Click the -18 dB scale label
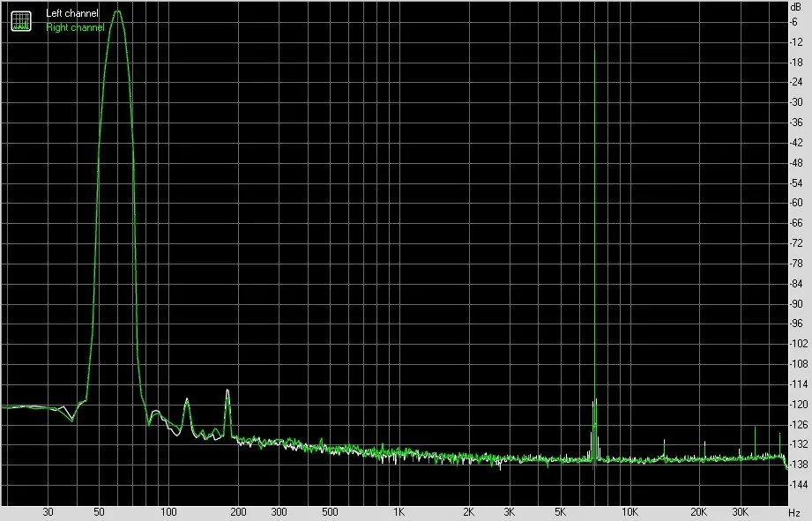 click(796, 62)
